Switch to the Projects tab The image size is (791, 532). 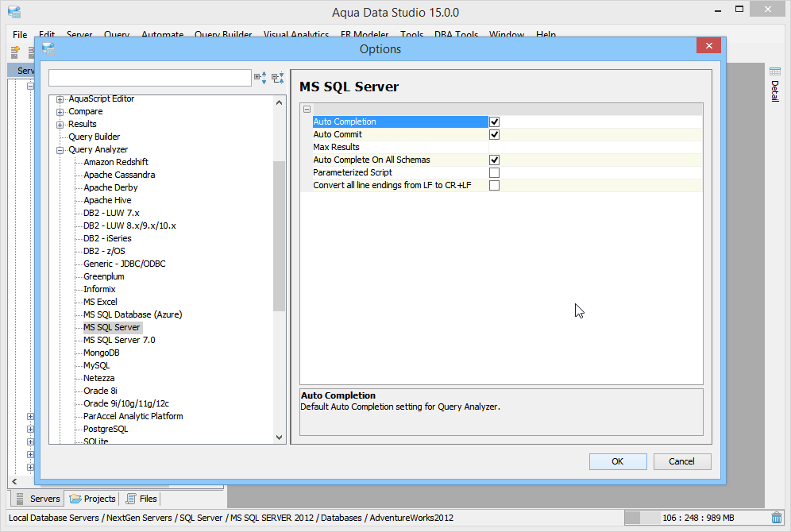coord(93,498)
